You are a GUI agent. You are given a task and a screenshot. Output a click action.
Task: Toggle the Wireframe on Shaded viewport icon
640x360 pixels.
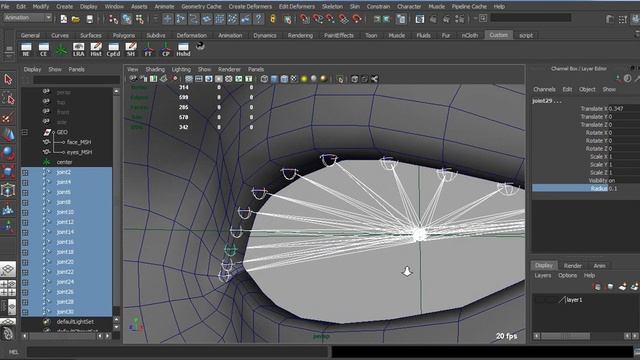click(284, 79)
